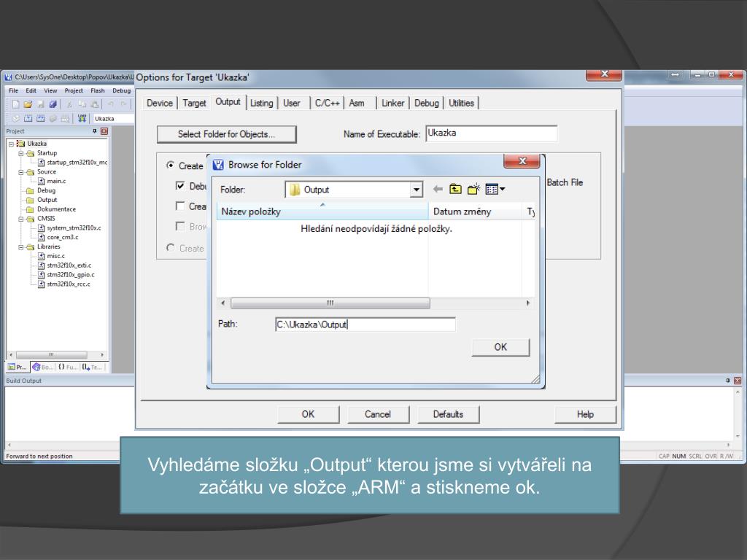Click the Cut toolbar icon
The image size is (747, 560).
pyautogui.click(x=69, y=104)
